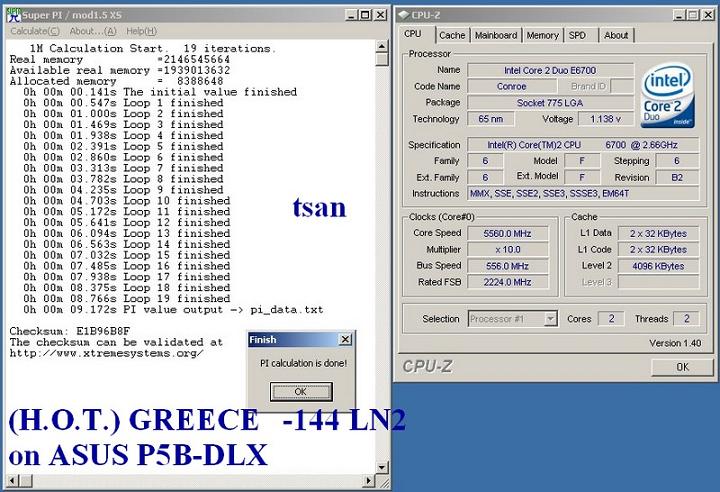This screenshot has width=720, height=492.
Task: Close the Finish dialog with X
Action: (345, 339)
